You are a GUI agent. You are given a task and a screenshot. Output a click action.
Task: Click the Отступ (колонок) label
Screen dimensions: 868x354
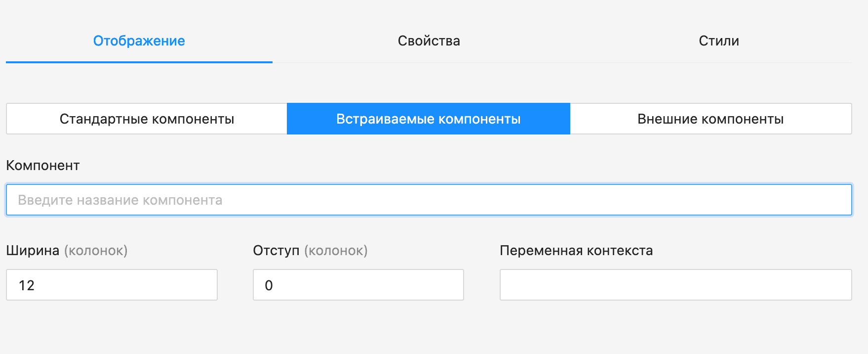[x=310, y=251]
